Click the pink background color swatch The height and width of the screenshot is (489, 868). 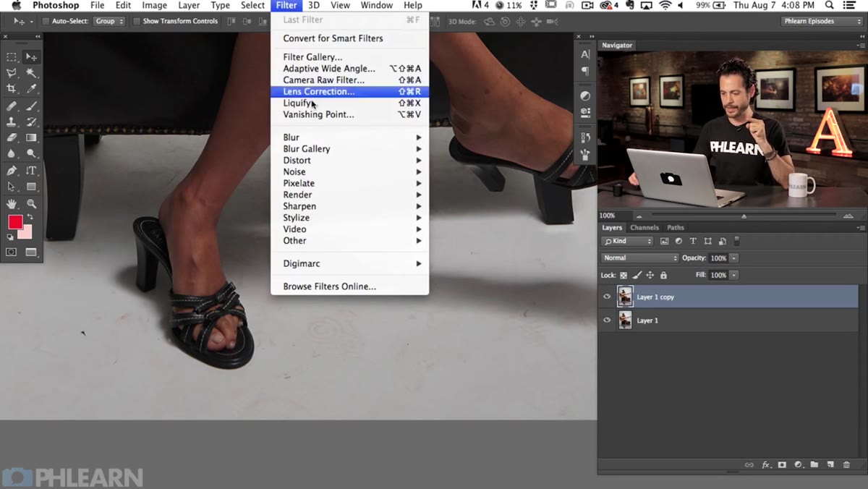(x=27, y=233)
